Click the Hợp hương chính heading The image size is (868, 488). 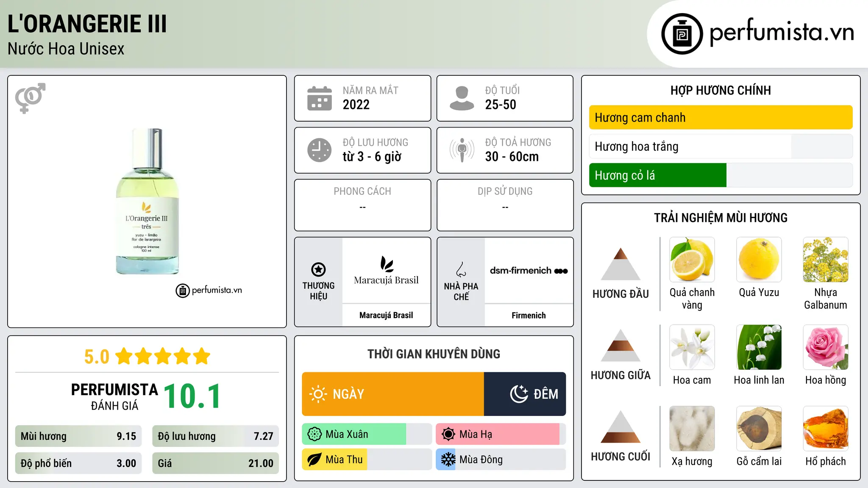coord(721,90)
